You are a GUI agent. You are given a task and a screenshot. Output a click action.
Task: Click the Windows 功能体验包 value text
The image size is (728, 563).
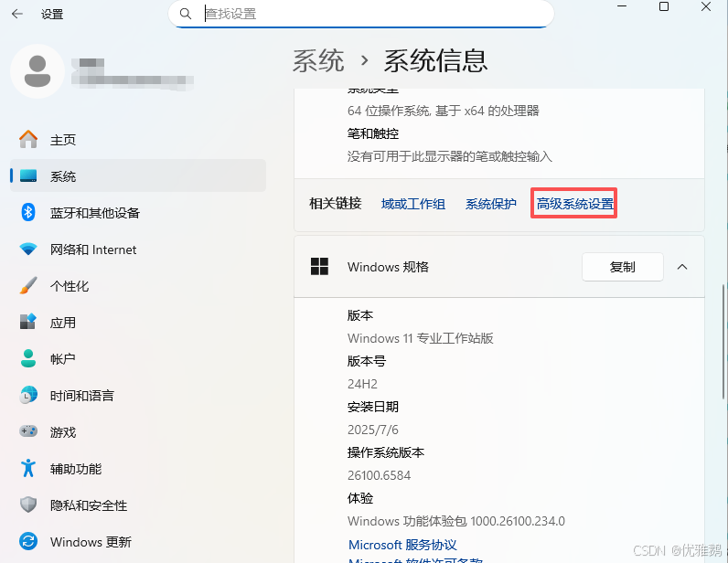[x=456, y=521]
